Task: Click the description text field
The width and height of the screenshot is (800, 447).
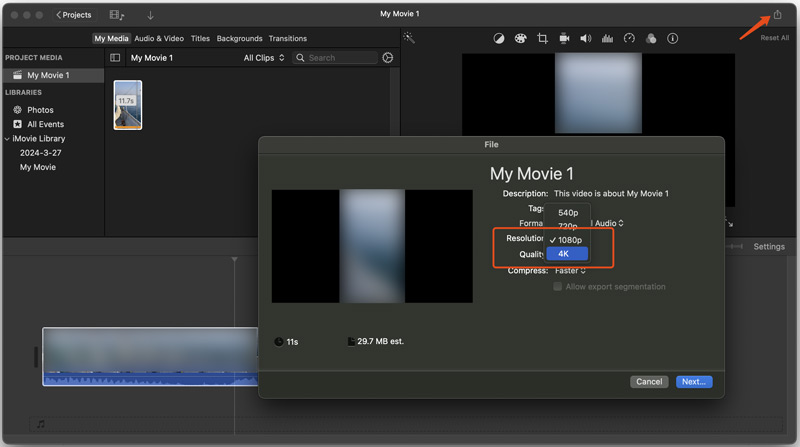Action: pos(611,193)
